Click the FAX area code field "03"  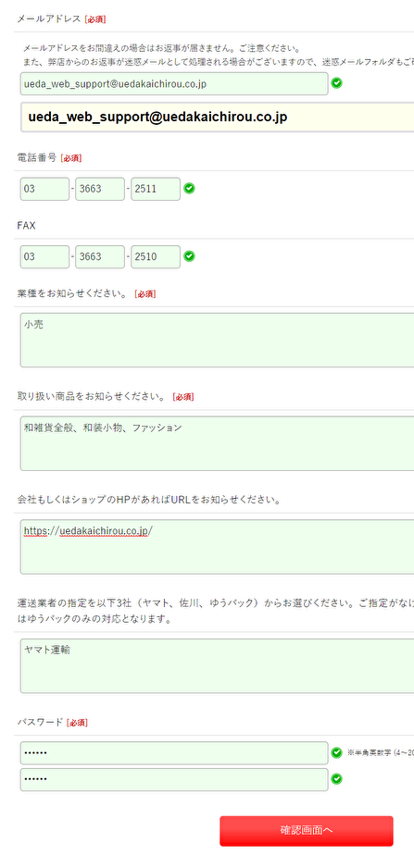pos(44,257)
